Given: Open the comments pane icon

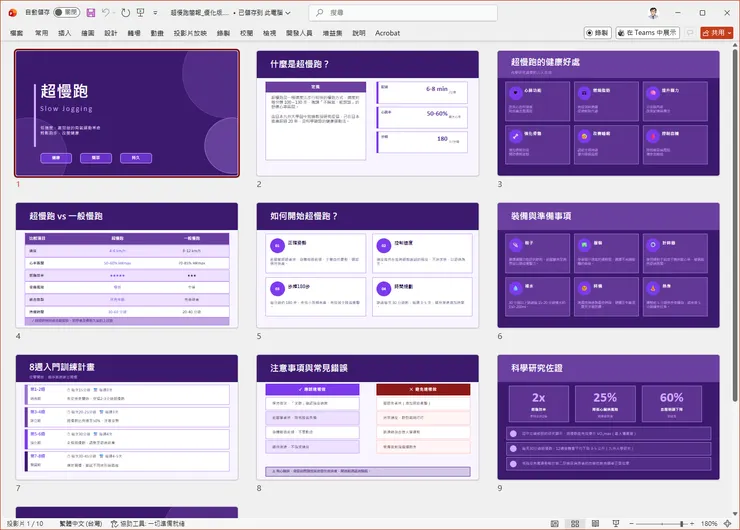Looking at the screenshot, I should click(690, 33).
